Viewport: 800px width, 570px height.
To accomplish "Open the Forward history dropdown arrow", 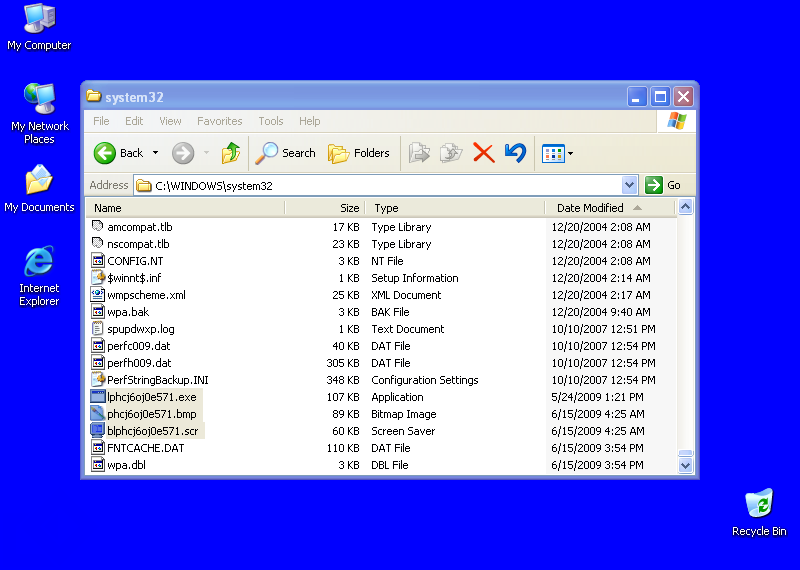I will pos(206,153).
